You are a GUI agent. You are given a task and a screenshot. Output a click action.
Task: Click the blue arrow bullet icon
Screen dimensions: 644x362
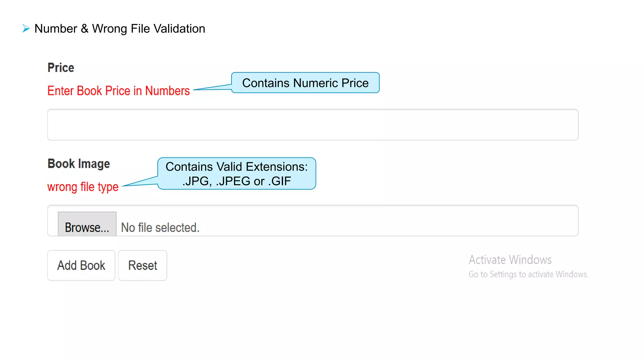(x=26, y=29)
